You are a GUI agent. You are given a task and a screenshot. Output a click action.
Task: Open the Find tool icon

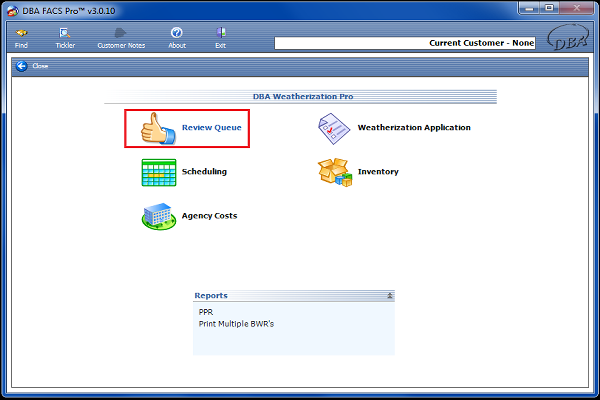[x=21, y=33]
